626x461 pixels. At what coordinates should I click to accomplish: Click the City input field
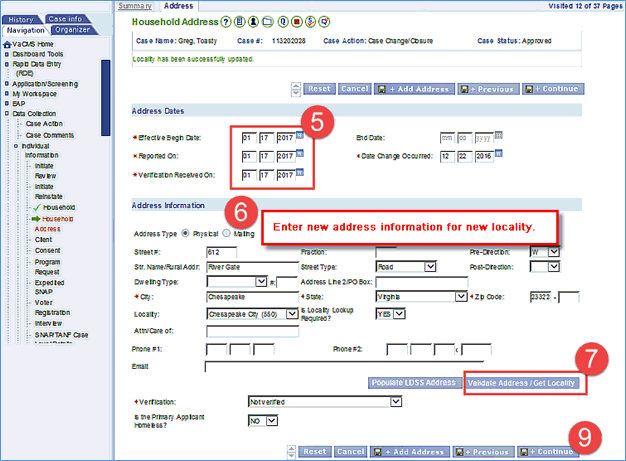[252, 297]
